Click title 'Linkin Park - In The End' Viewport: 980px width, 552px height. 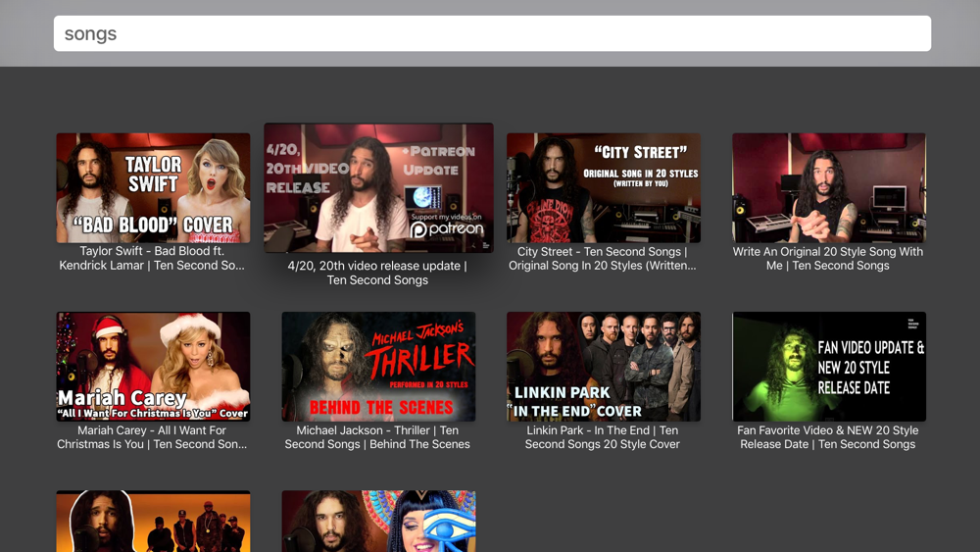(603, 437)
